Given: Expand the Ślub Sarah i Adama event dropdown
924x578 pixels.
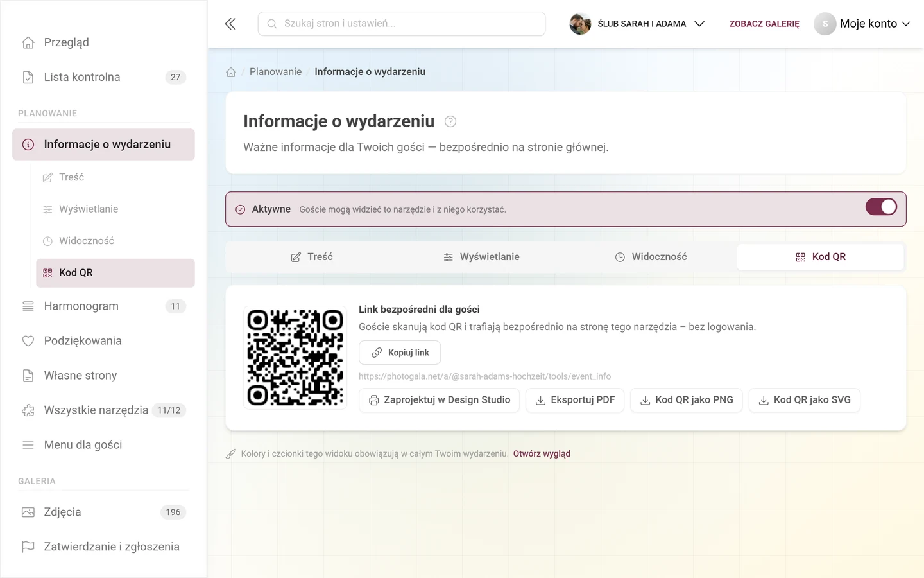Looking at the screenshot, I should coord(637,24).
